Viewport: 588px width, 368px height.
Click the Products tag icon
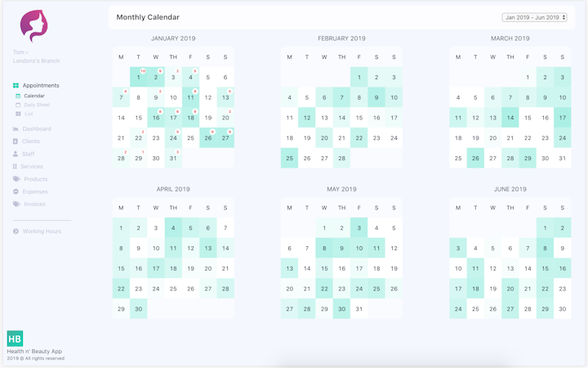coord(16,179)
